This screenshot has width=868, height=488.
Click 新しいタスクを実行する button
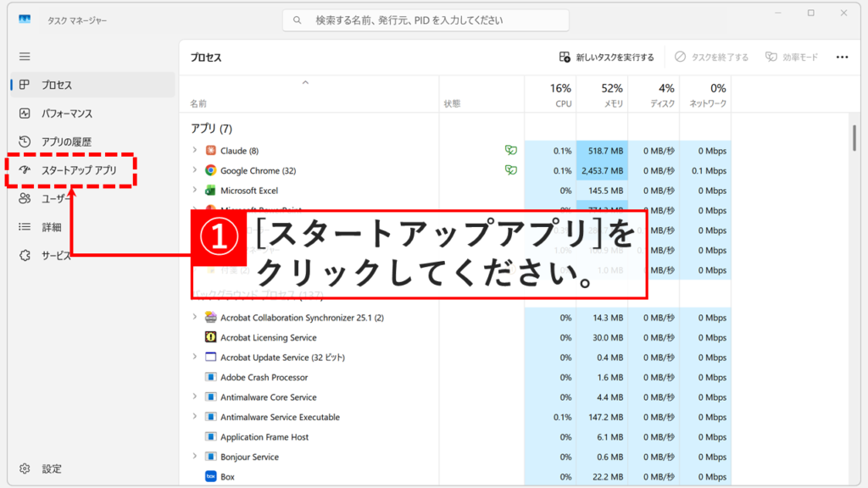pyautogui.click(x=607, y=57)
